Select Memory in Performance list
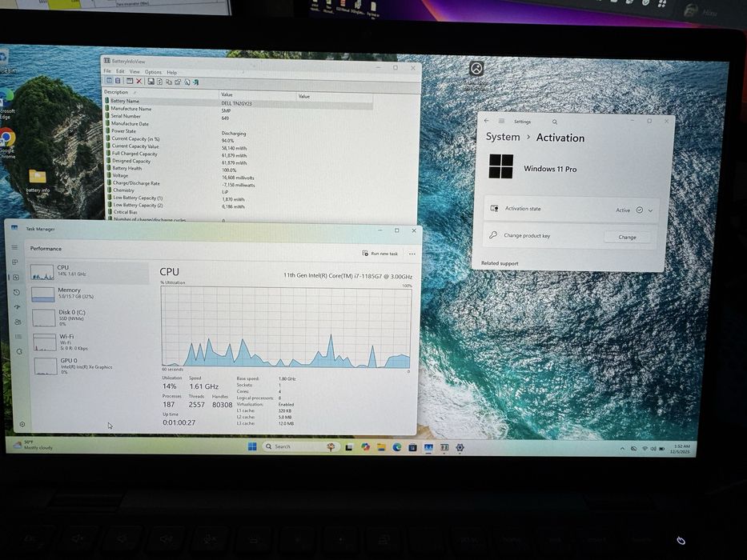Viewport: 747px width, 560px height. point(90,294)
